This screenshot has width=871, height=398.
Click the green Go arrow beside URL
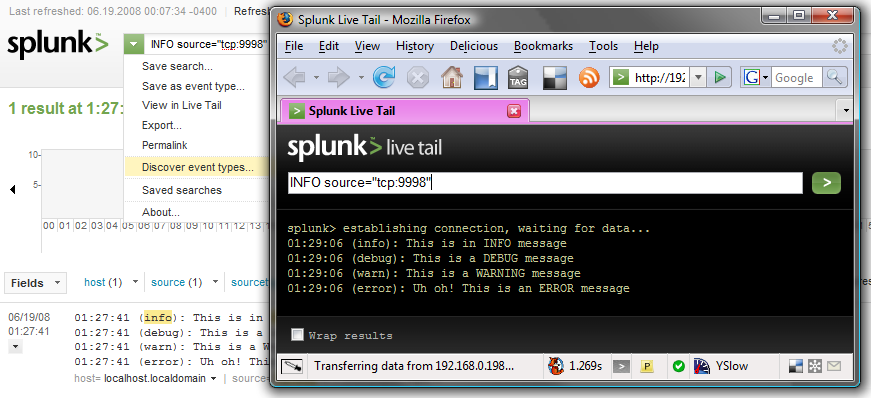click(720, 77)
